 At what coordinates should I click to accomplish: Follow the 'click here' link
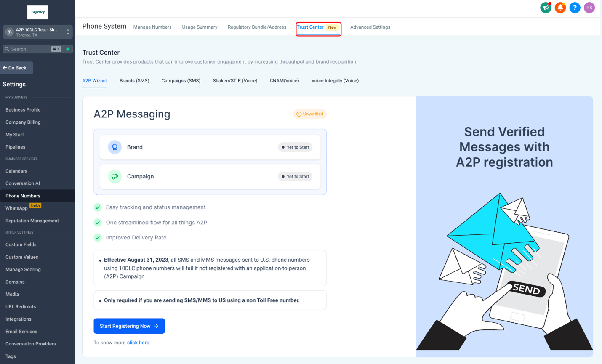coord(138,343)
